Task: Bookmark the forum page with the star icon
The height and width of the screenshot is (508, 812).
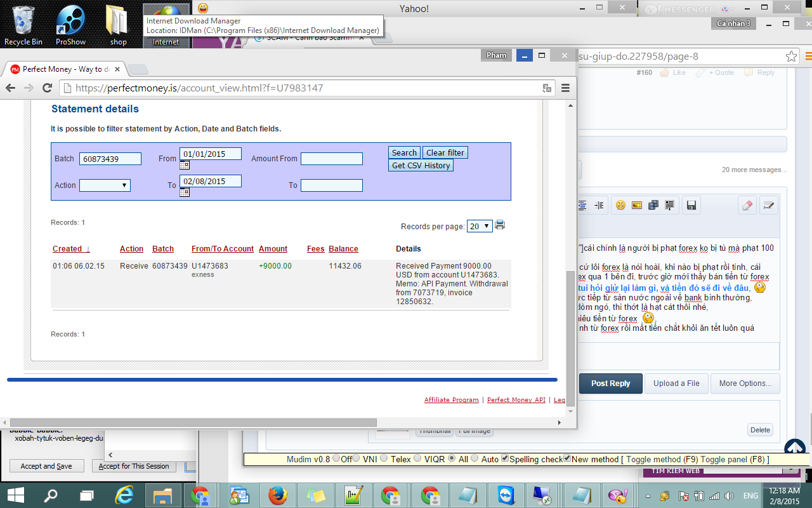Action: pyautogui.click(x=791, y=57)
